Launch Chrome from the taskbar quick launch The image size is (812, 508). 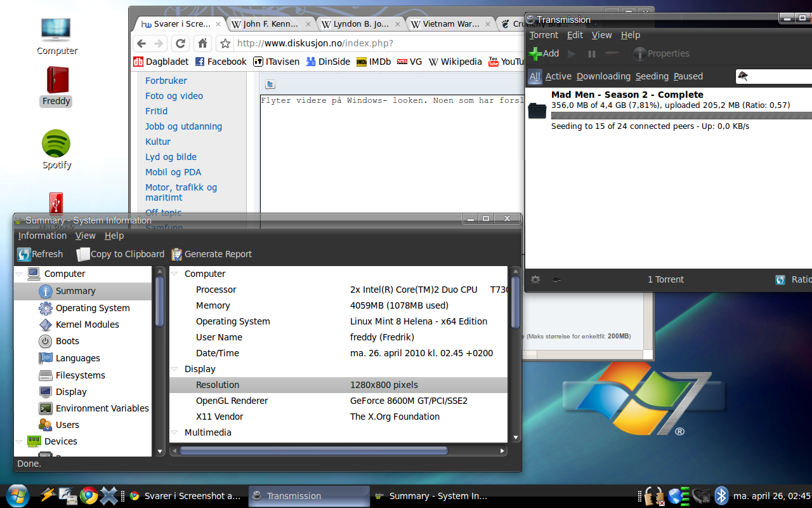click(x=89, y=495)
